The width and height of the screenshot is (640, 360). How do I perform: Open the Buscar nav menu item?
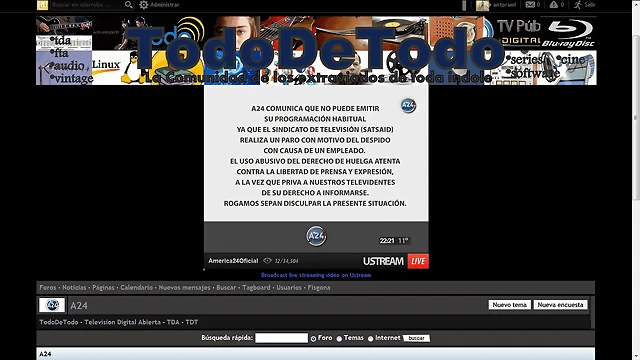coord(226,287)
